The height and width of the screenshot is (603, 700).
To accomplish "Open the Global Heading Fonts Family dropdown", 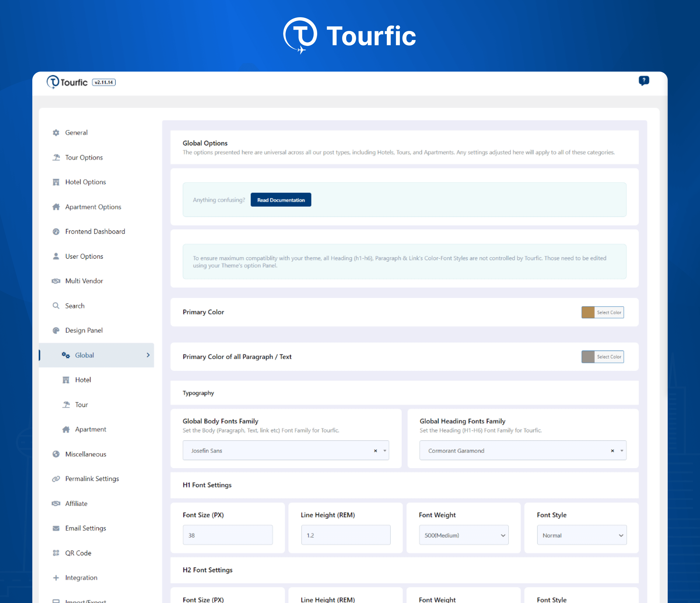I will [523, 451].
